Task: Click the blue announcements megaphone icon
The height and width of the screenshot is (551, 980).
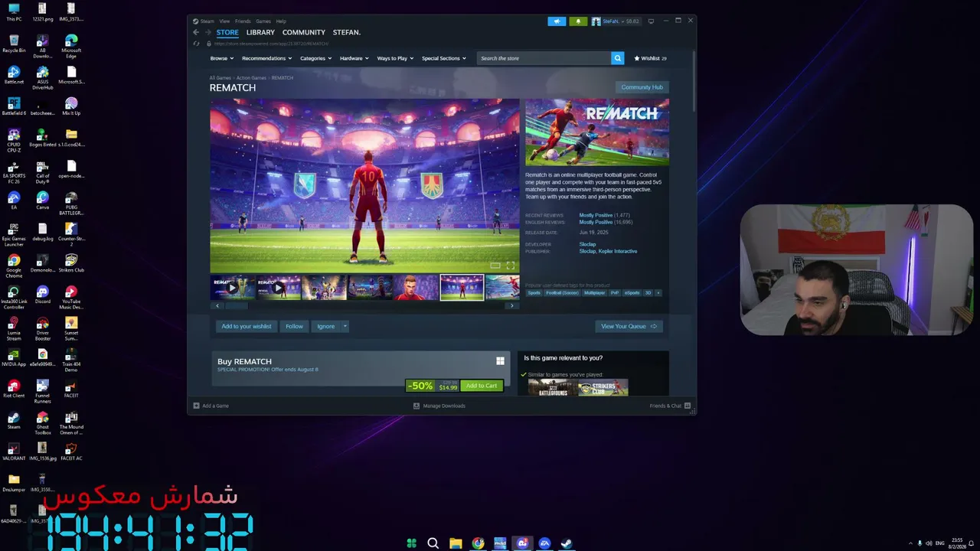Action: click(557, 21)
